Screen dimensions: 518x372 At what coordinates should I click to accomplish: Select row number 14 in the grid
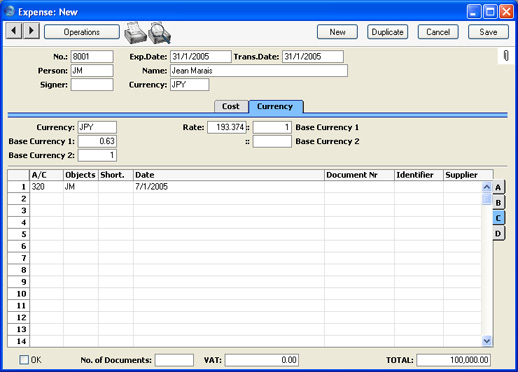(19, 341)
